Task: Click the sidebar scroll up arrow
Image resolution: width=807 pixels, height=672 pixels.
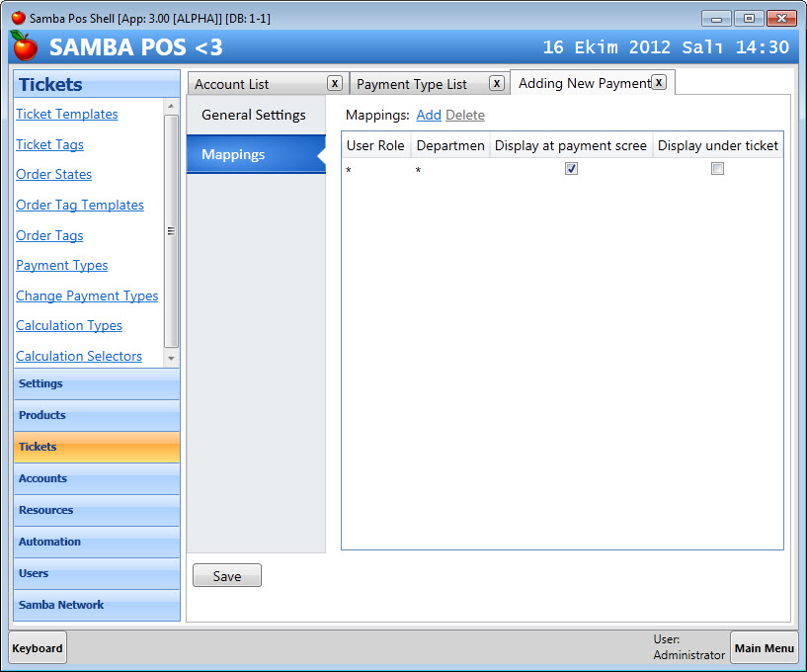Action: (172, 106)
